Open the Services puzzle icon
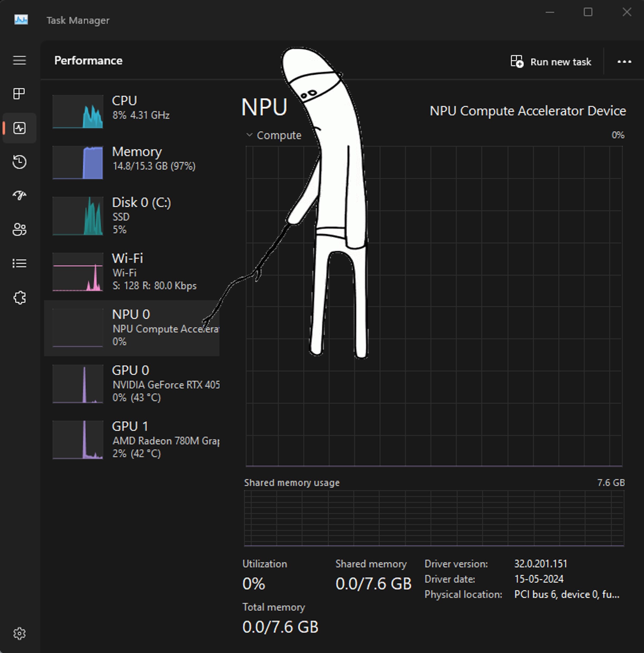This screenshot has width=644, height=653. (19, 298)
